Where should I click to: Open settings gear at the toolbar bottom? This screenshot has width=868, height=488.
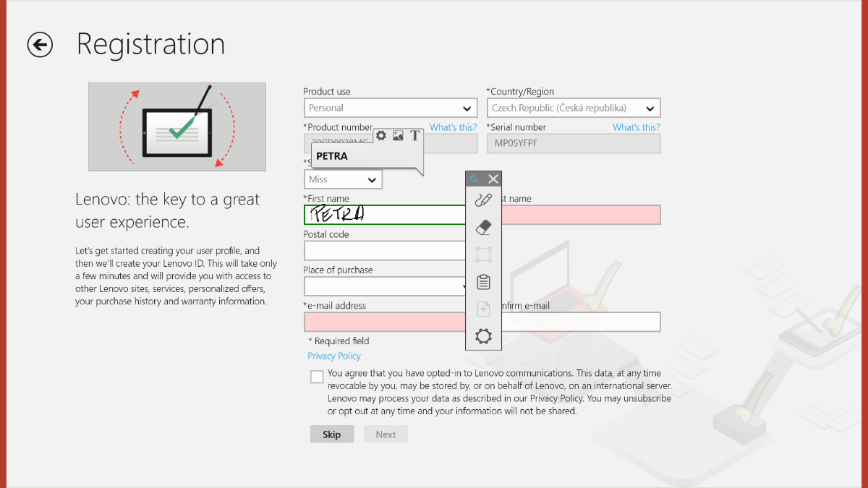click(483, 336)
